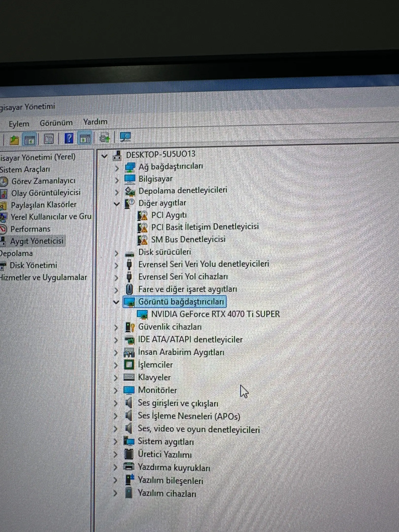Click the scan for hardware changes monitor icon
The width and height of the screenshot is (399, 532).
125,137
